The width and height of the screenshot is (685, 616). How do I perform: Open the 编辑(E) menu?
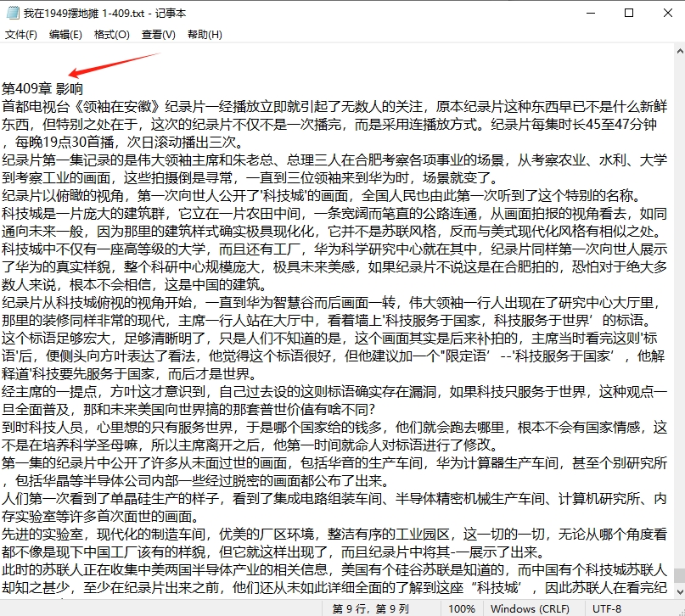tap(65, 35)
